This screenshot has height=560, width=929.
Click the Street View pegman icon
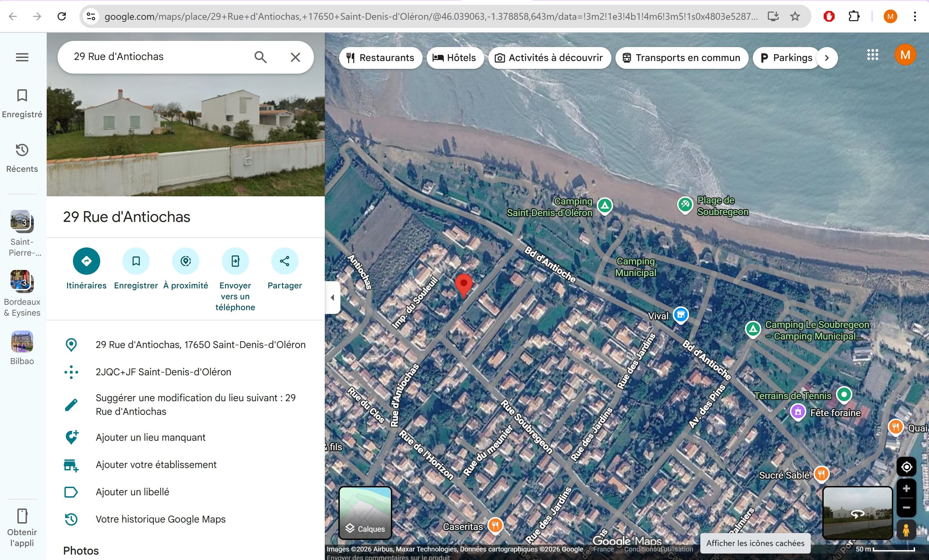tap(907, 530)
